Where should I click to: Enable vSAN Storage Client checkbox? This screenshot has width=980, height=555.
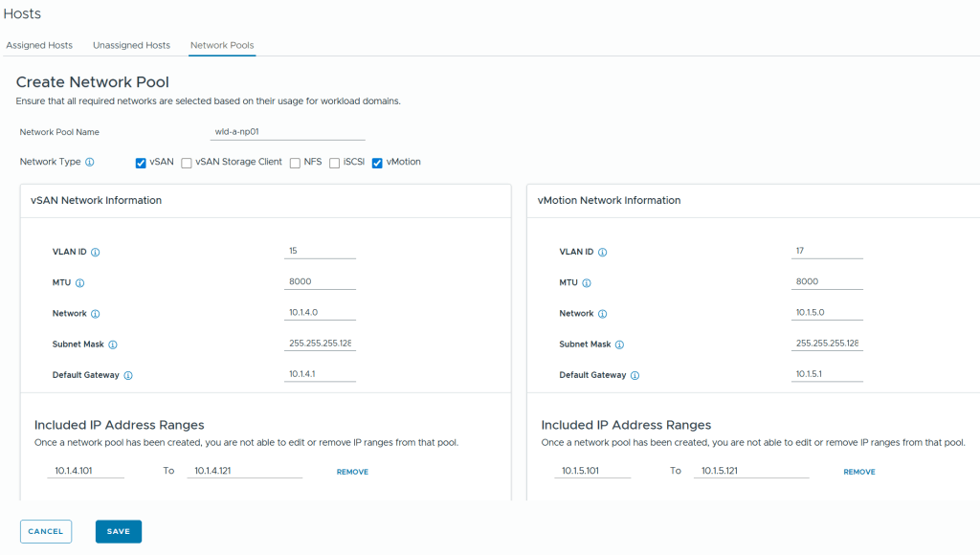coord(187,163)
